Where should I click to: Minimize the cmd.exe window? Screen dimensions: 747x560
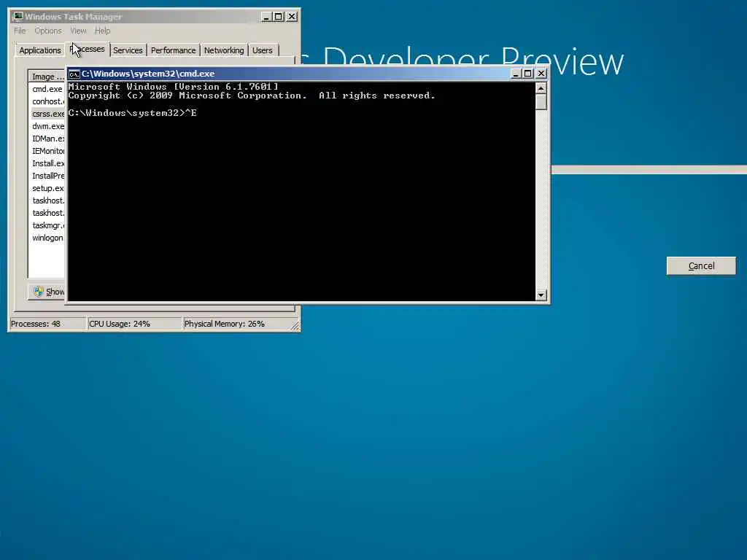tap(516, 74)
